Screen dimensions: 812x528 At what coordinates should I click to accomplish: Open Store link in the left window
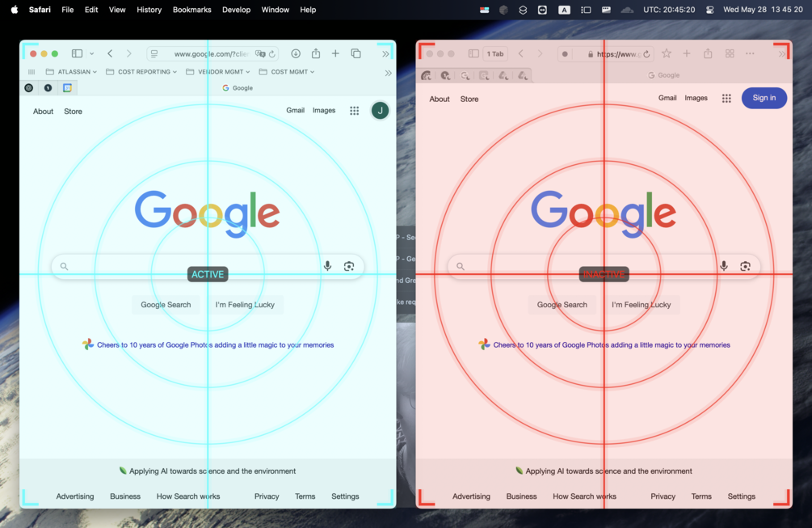coord(73,112)
